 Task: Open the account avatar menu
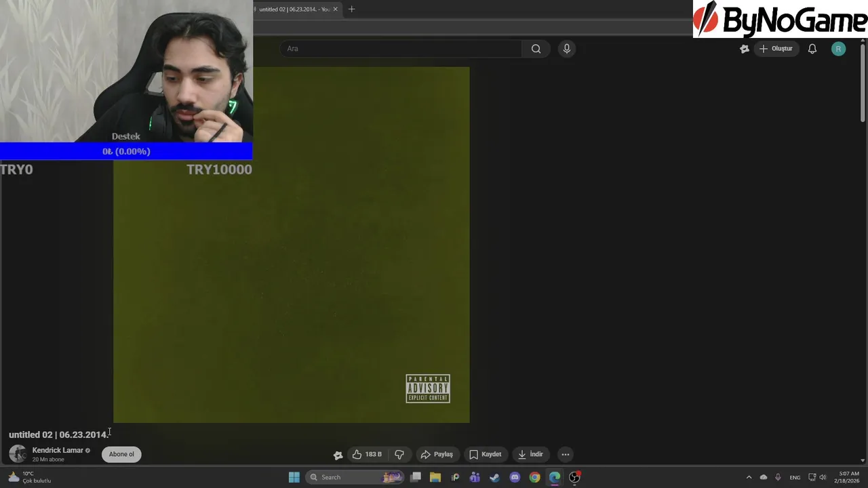[838, 49]
